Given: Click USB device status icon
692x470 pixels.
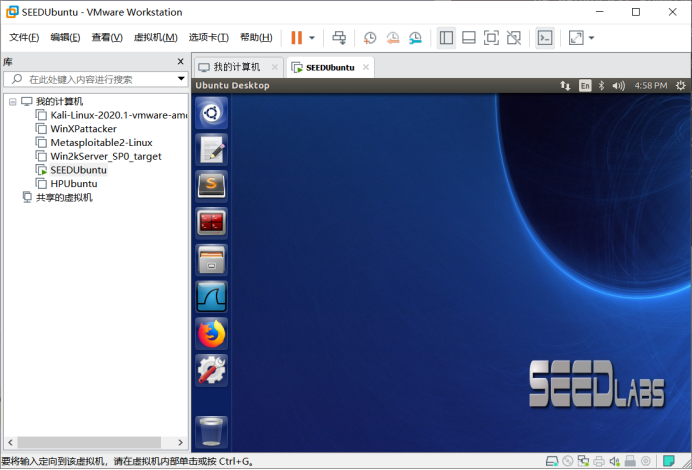Looking at the screenshot, I should (x=630, y=462).
